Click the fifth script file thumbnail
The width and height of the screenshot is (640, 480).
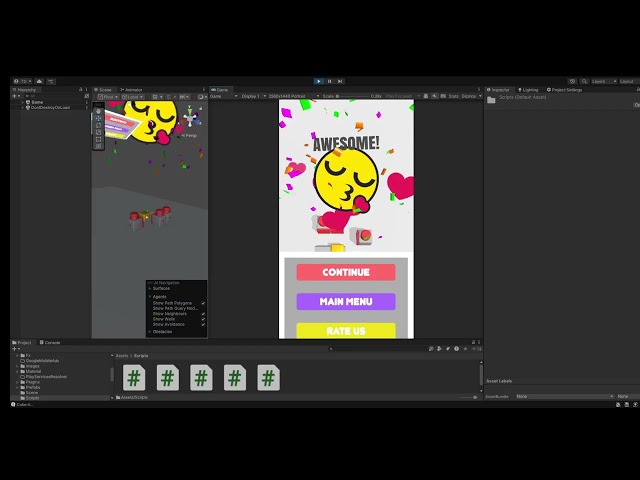(x=268, y=378)
